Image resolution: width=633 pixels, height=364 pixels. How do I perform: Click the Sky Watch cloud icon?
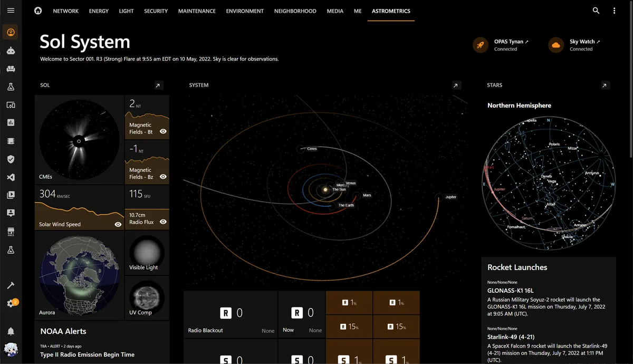pyautogui.click(x=556, y=45)
